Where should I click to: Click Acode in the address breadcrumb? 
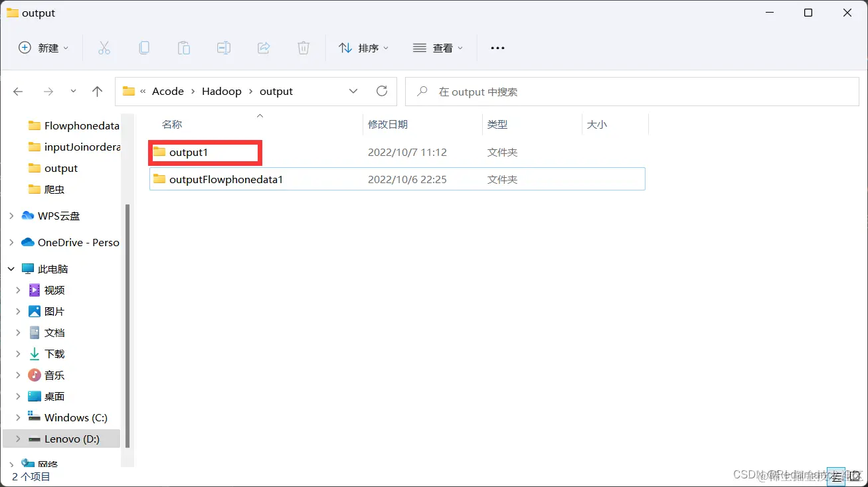(168, 92)
